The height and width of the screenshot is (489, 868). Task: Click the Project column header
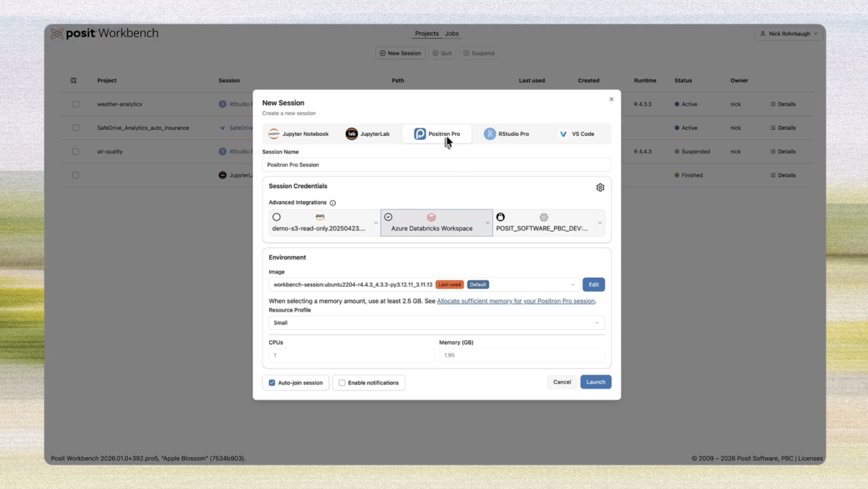(107, 80)
